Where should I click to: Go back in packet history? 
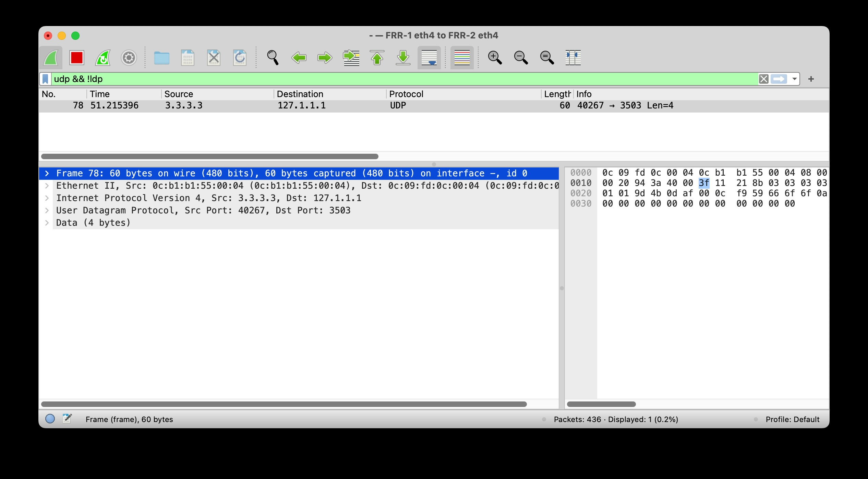click(299, 58)
